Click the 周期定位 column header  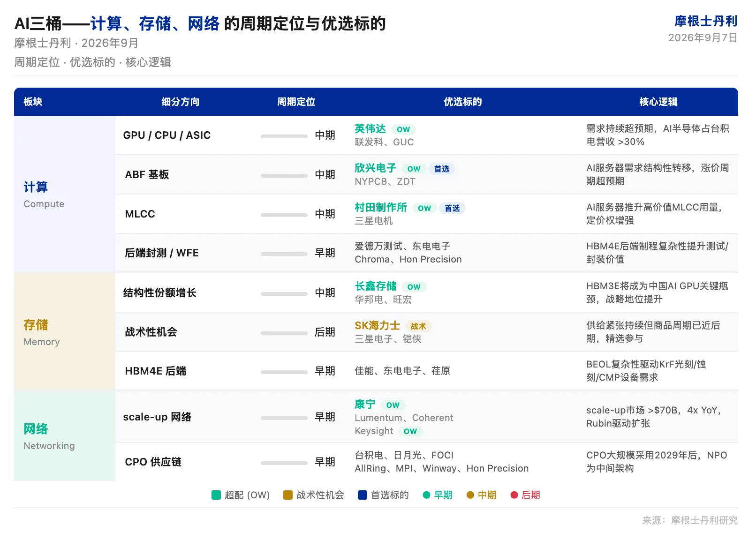[x=296, y=102]
